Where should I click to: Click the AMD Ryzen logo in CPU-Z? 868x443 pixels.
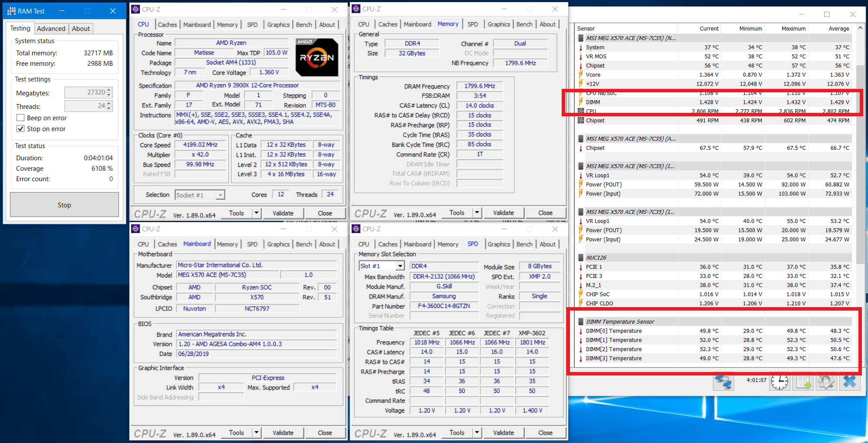coord(317,57)
